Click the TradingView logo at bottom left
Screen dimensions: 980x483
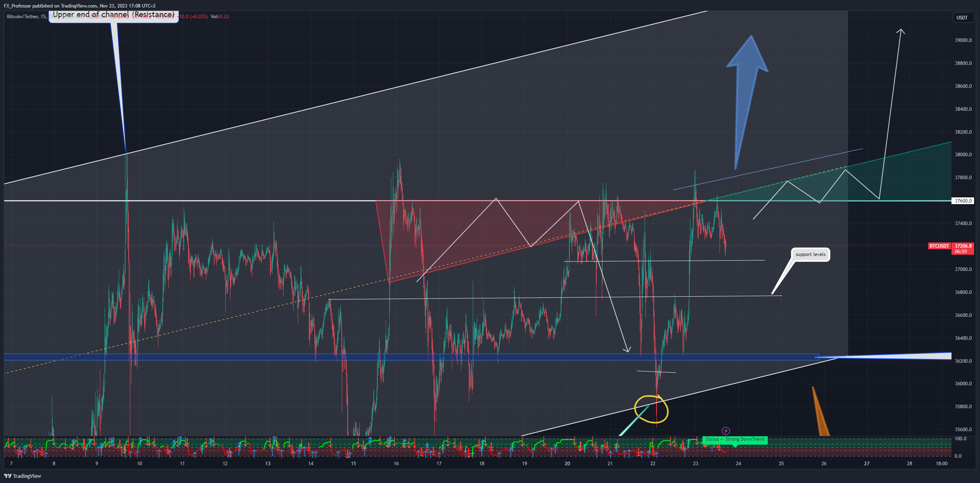(23, 476)
